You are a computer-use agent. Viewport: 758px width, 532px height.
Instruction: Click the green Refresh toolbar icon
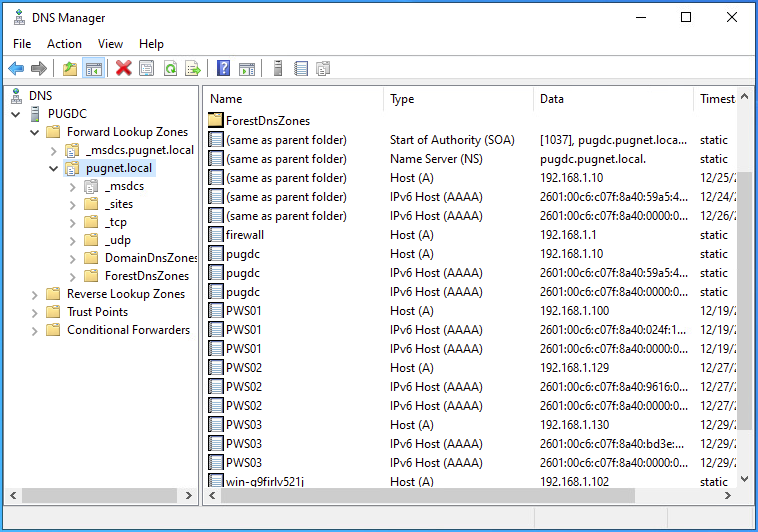coord(170,69)
